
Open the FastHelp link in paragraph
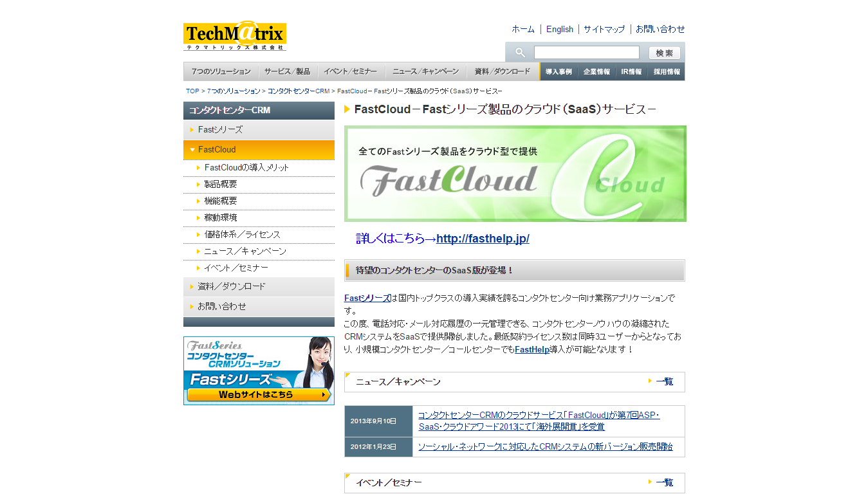click(531, 349)
